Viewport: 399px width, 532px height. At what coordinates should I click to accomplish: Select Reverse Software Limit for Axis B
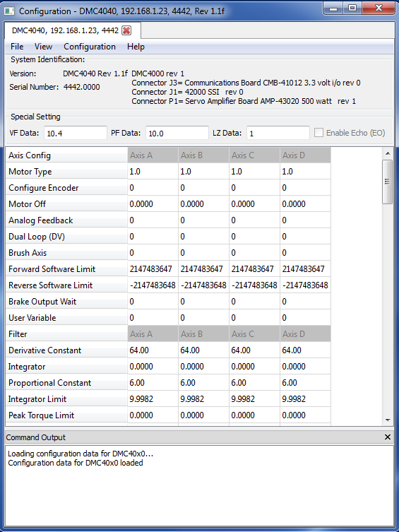coord(204,285)
